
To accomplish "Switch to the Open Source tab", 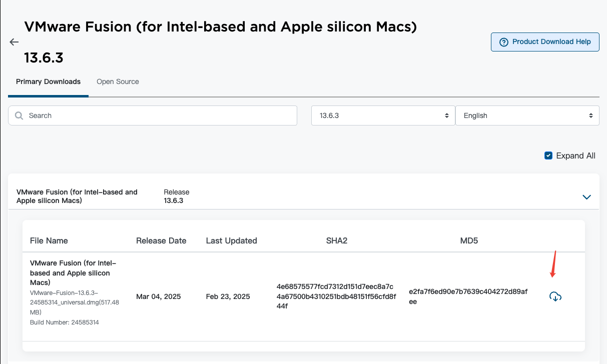I will pos(118,81).
